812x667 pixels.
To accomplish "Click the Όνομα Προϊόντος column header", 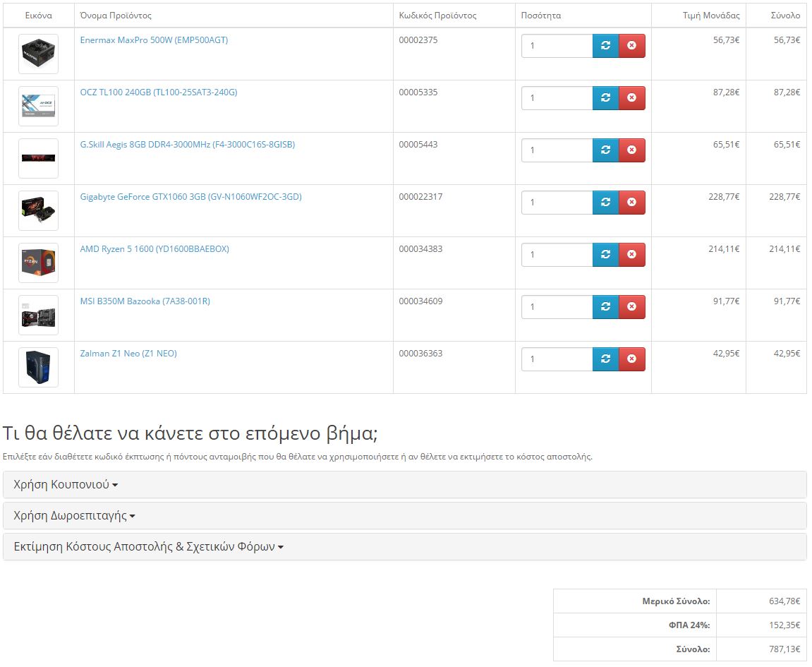I will click(x=116, y=16).
